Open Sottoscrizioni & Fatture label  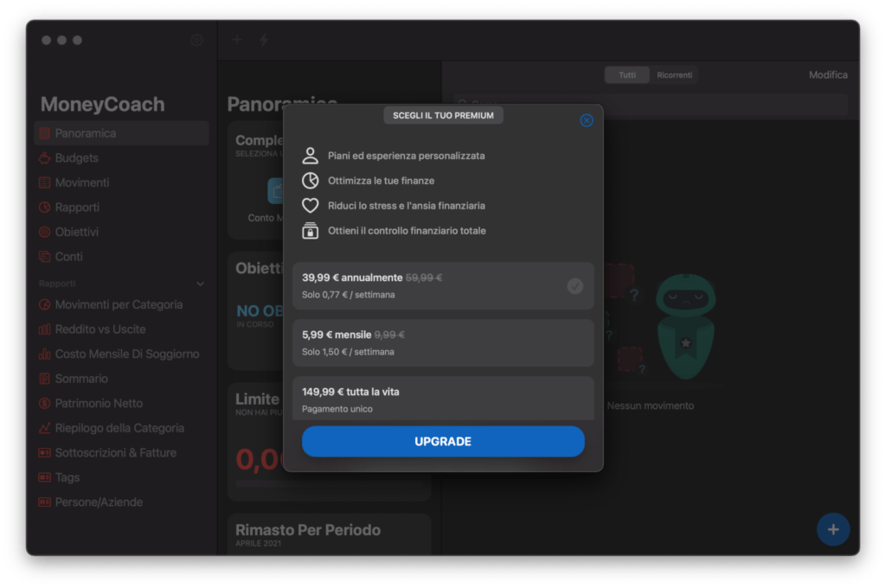(x=116, y=453)
